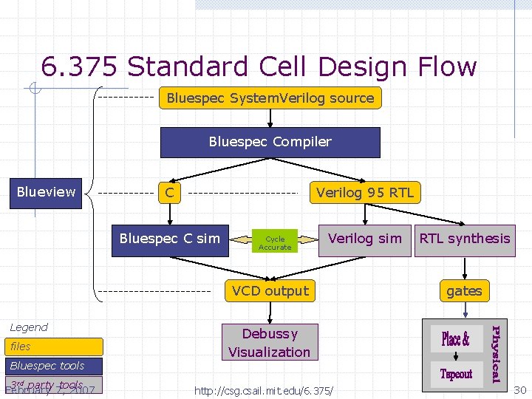532x399 pixels.
Task: Click the Bluespec SystemVerilog source box
Action: [x=270, y=98]
